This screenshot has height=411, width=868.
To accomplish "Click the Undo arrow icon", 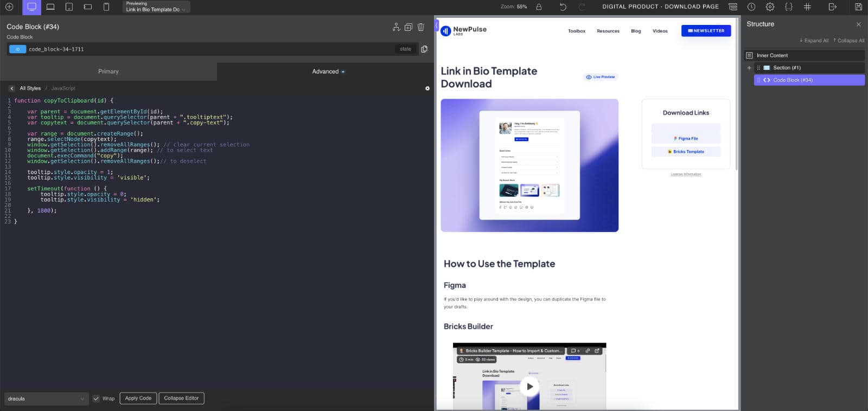I will (563, 7).
